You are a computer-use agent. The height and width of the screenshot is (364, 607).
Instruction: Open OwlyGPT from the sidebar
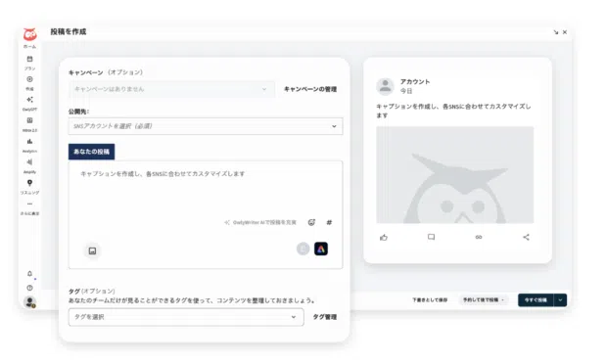coord(29,100)
